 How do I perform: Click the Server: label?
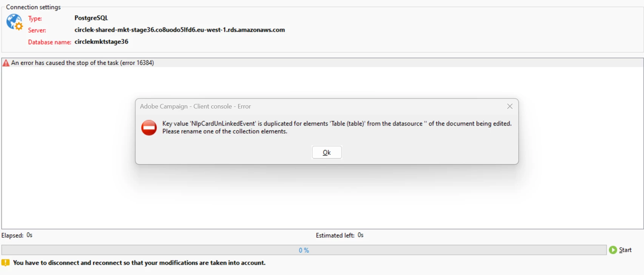(x=37, y=30)
